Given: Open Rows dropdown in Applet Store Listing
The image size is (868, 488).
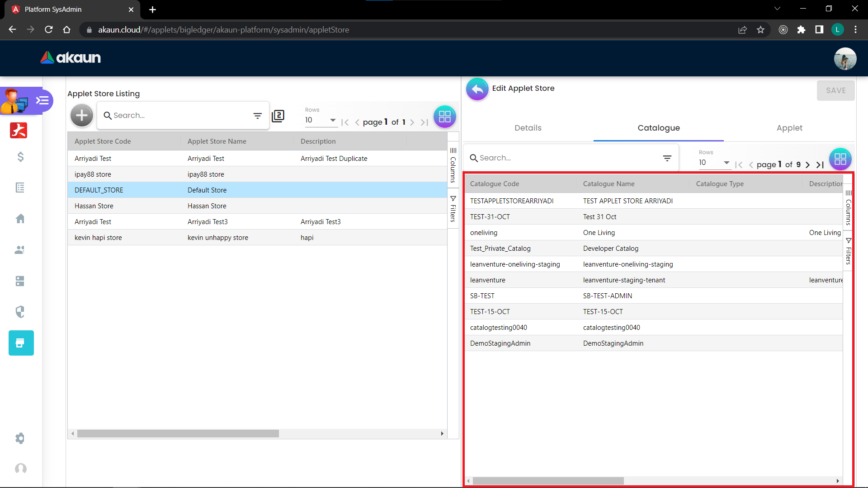Looking at the screenshot, I should point(321,120).
